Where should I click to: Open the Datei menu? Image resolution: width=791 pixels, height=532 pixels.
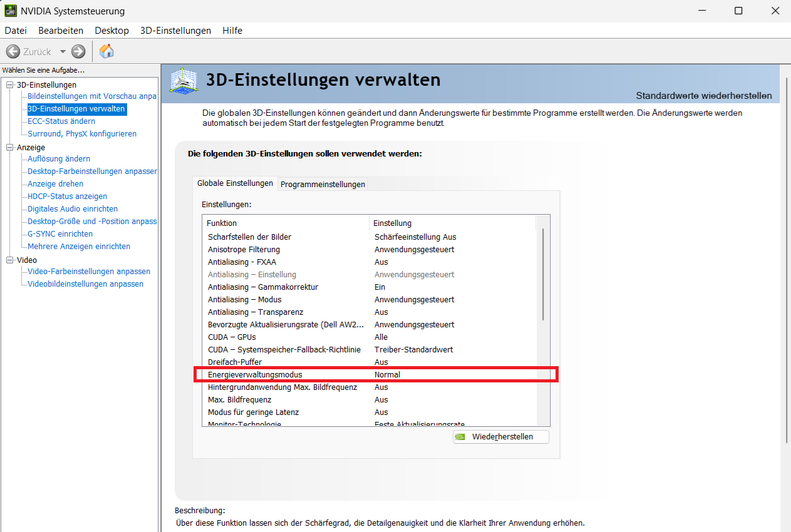[x=16, y=30]
